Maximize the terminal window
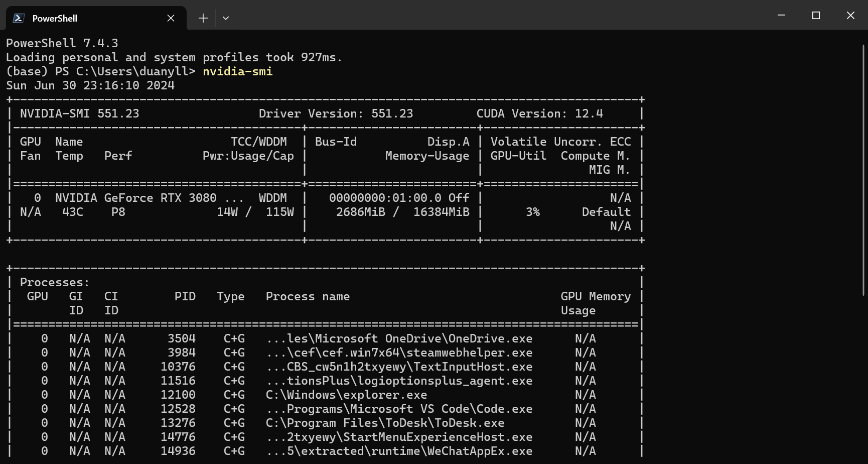Image resolution: width=868 pixels, height=464 pixels. click(x=816, y=15)
